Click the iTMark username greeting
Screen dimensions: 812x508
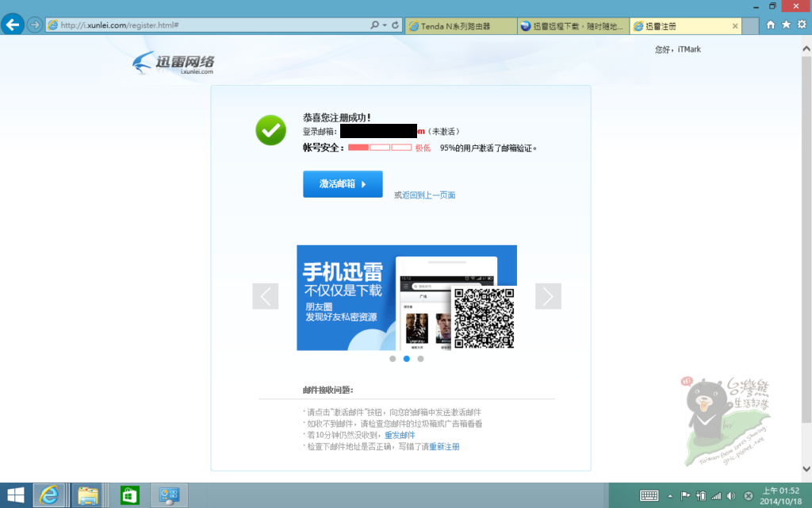[x=677, y=49]
